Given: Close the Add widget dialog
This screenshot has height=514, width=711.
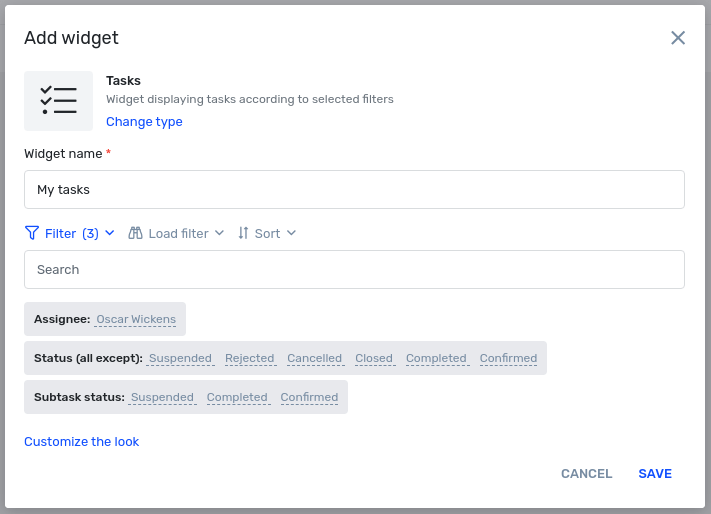Looking at the screenshot, I should click(678, 38).
